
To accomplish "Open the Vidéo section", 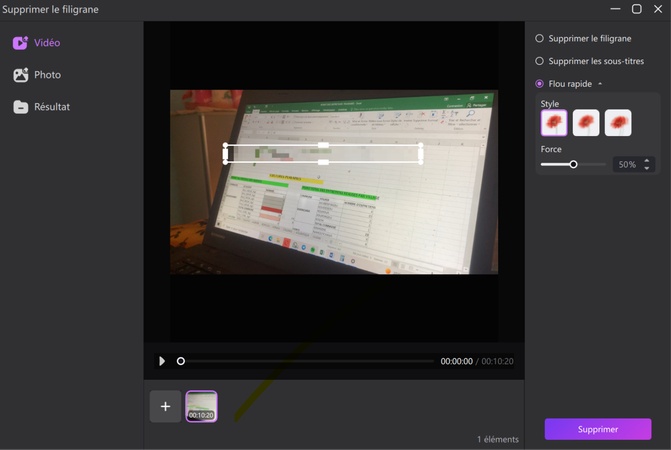I will (36, 43).
